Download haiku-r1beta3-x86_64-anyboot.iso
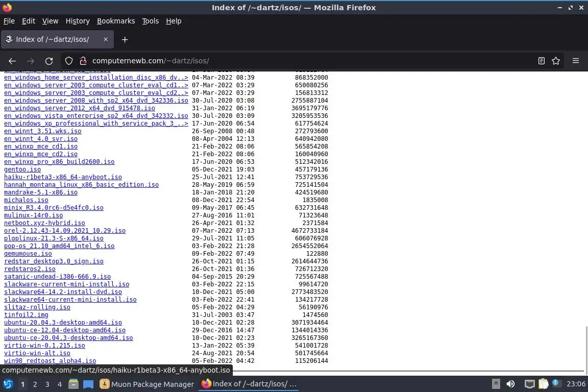588x392 pixels. tap(63, 177)
